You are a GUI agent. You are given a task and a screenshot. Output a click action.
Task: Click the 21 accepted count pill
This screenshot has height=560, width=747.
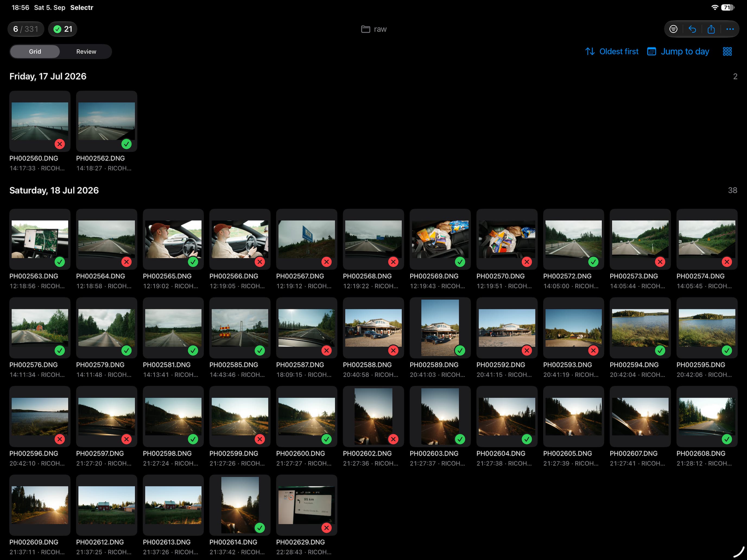click(63, 29)
